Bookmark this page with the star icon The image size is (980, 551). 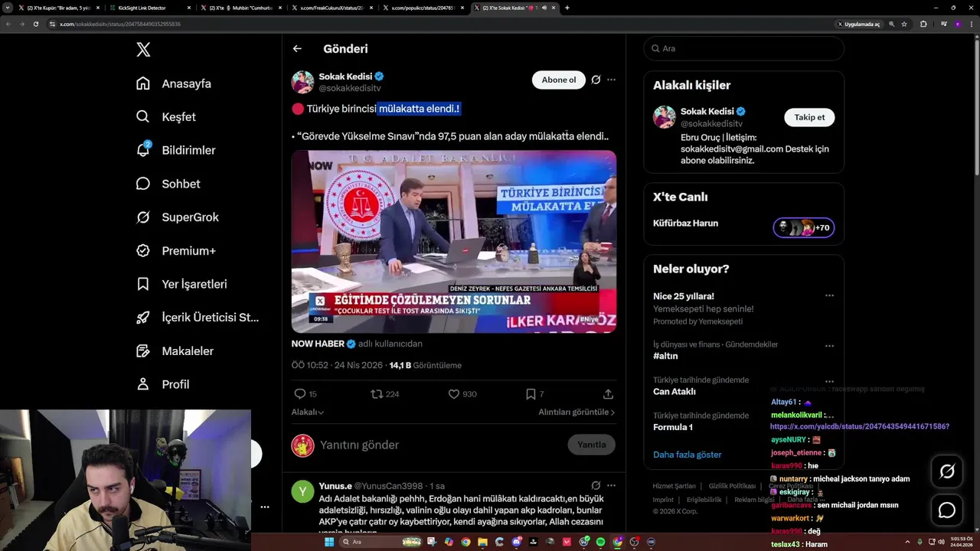904,24
